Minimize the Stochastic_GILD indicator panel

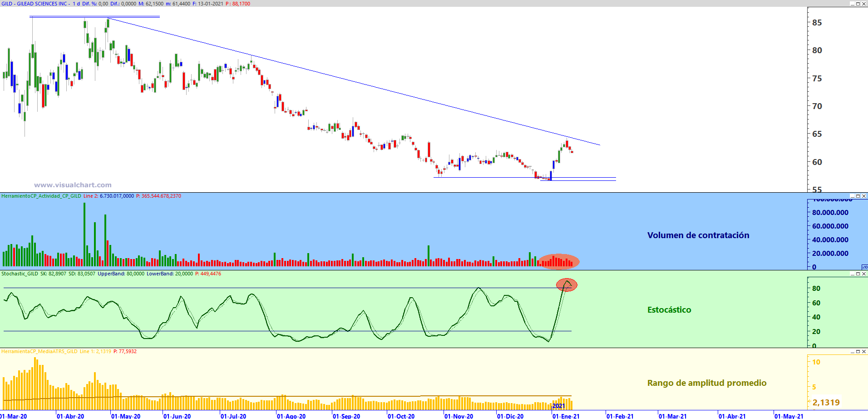[x=852, y=274]
